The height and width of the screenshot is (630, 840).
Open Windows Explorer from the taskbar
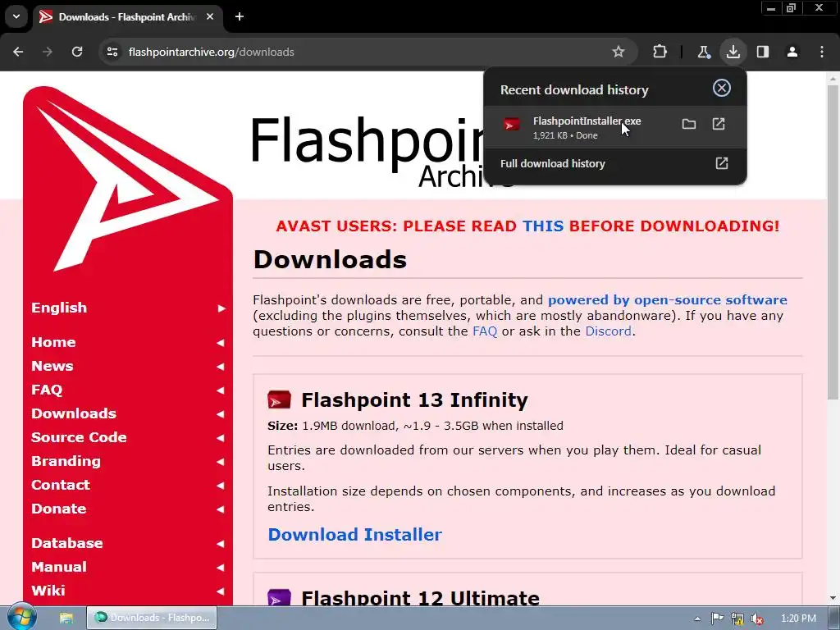click(x=66, y=618)
